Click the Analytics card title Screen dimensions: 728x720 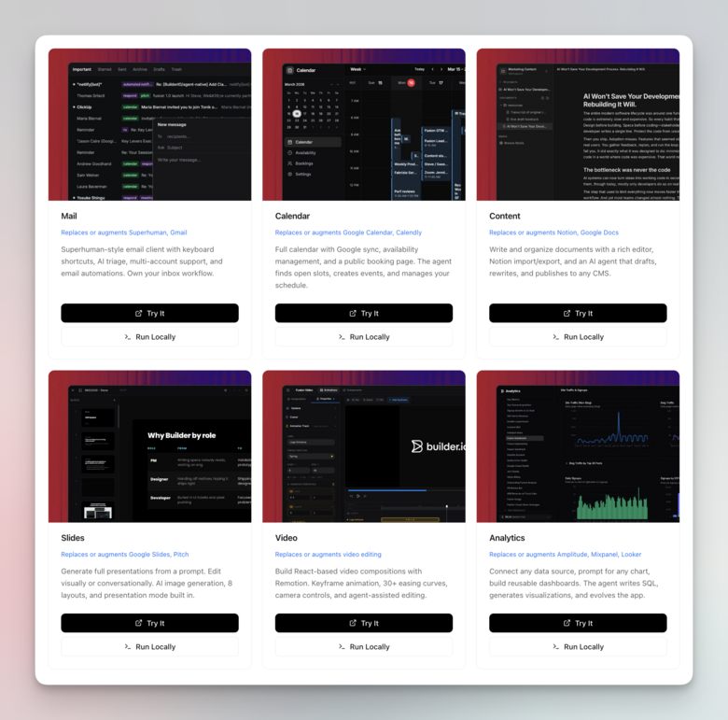point(507,538)
